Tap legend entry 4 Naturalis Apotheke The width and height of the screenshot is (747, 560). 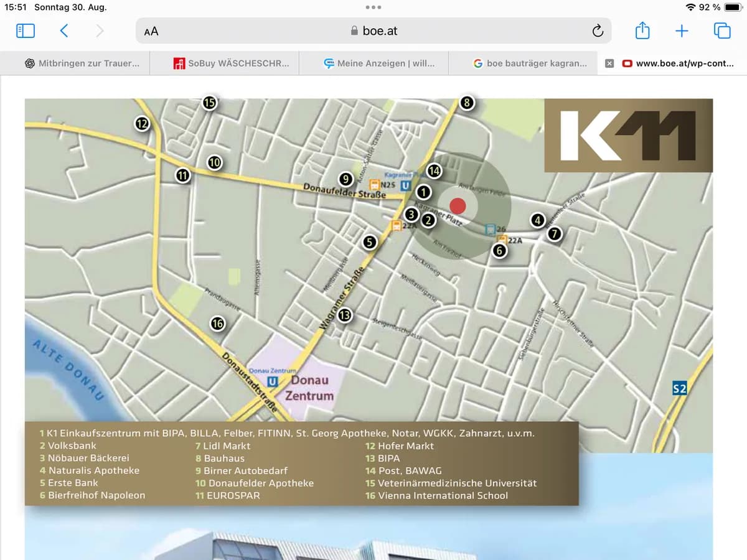point(89,470)
